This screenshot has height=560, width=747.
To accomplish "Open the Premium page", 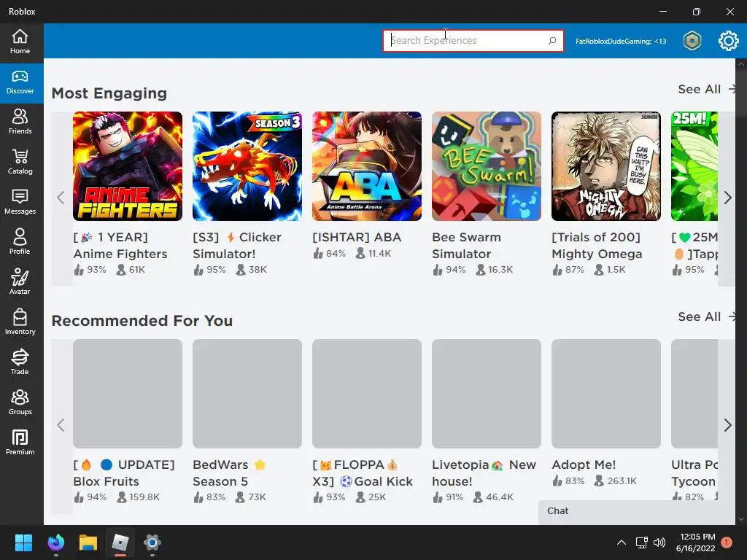I will point(20,443).
